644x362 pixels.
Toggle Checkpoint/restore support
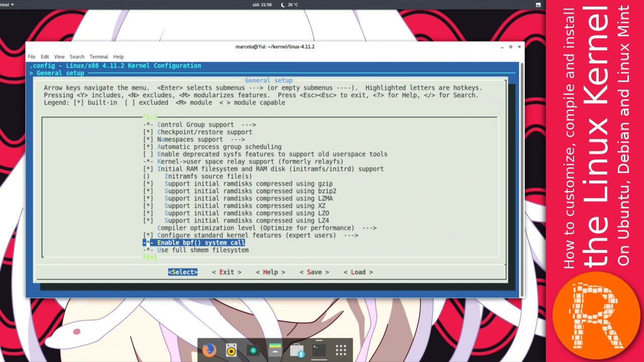tap(198, 132)
